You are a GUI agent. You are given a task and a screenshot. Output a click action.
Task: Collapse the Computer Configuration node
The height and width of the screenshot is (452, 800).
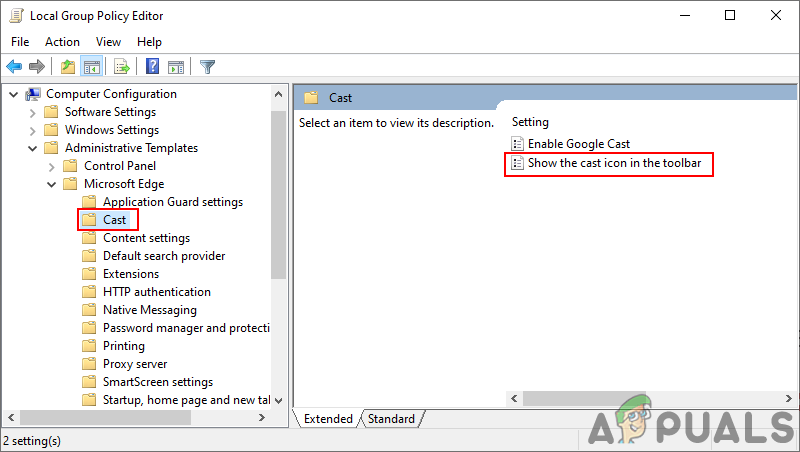14,94
